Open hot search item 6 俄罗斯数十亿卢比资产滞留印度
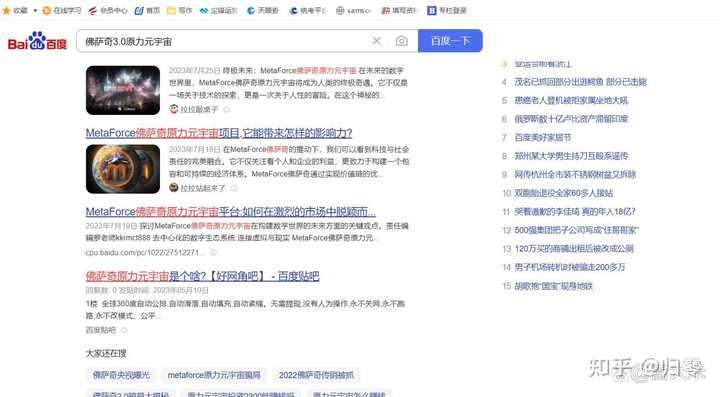The height and width of the screenshot is (397, 720). click(x=571, y=119)
